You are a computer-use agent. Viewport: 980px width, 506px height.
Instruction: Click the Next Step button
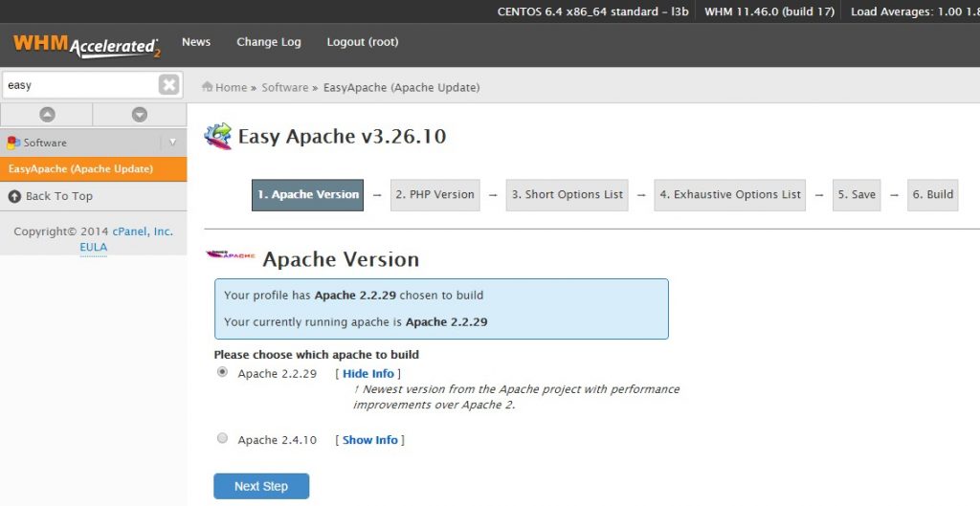pyautogui.click(x=261, y=486)
